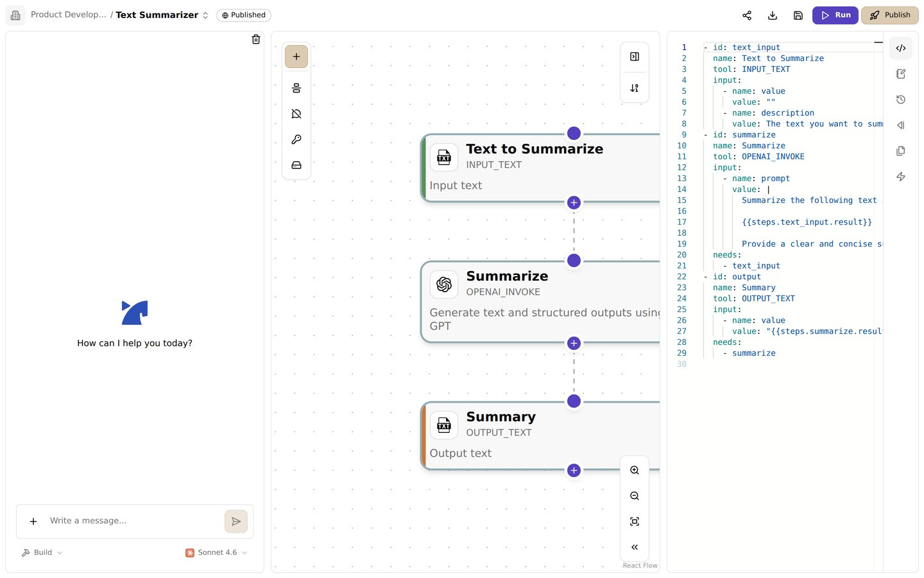This screenshot has width=924, height=578.
Task: Click the top connector dot of Summary node
Action: [x=574, y=401]
